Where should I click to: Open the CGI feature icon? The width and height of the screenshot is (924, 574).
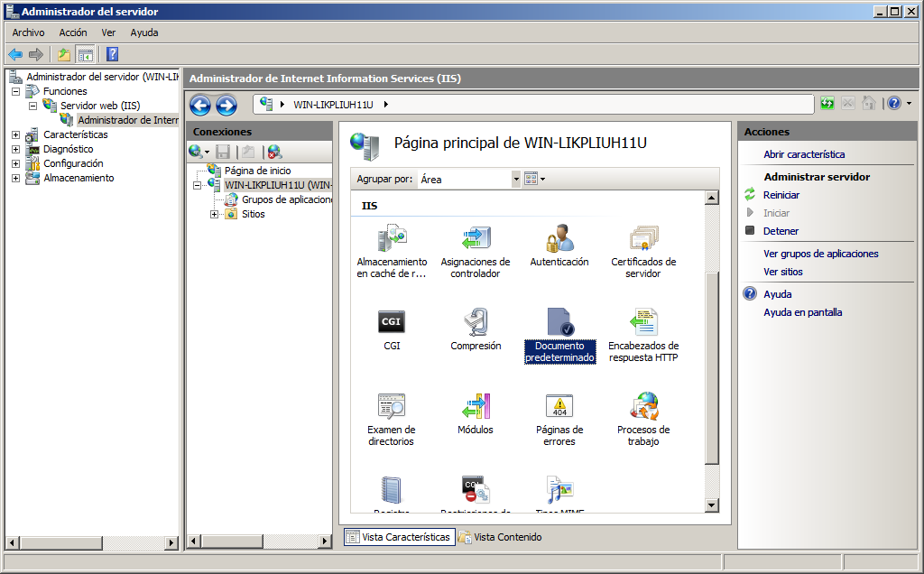391,323
